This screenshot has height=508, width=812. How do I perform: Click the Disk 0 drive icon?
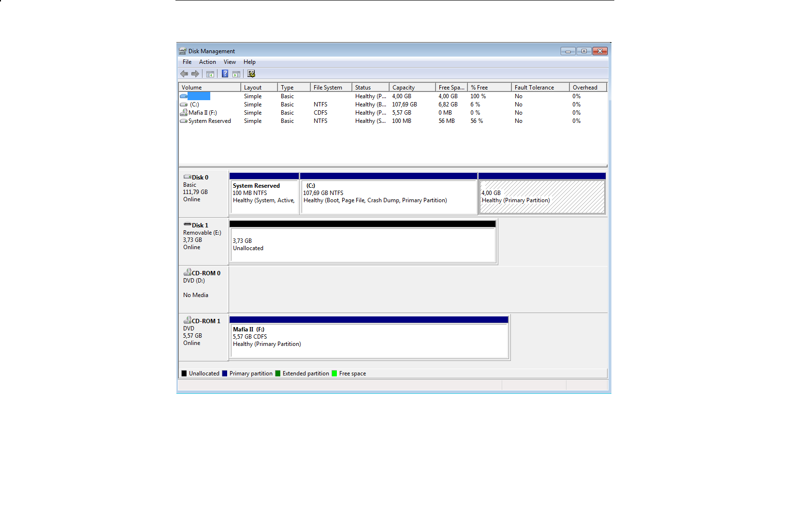pyautogui.click(x=187, y=177)
